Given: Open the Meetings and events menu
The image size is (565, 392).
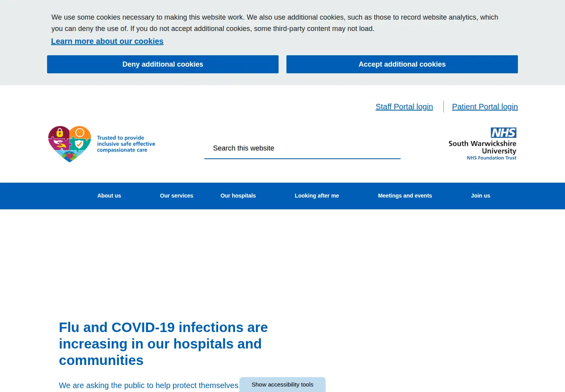Looking at the screenshot, I should [x=405, y=196].
